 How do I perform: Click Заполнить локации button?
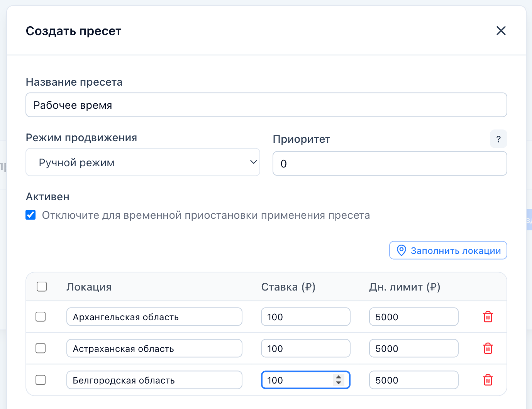pyautogui.click(x=448, y=251)
